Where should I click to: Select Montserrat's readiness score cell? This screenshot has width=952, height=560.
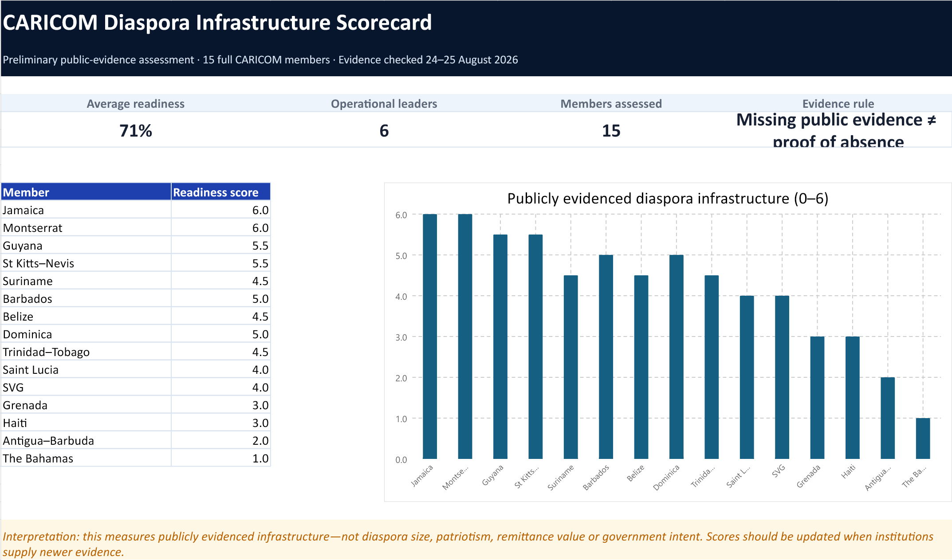[221, 227]
